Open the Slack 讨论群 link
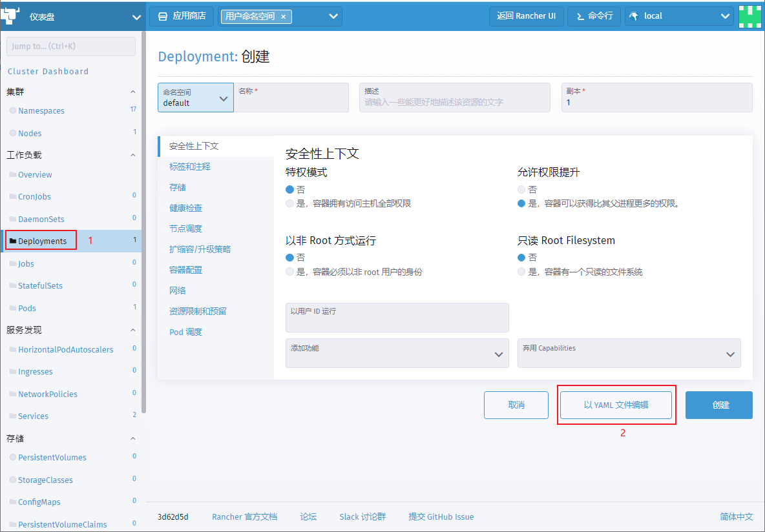This screenshot has height=532, width=765. tap(362, 517)
